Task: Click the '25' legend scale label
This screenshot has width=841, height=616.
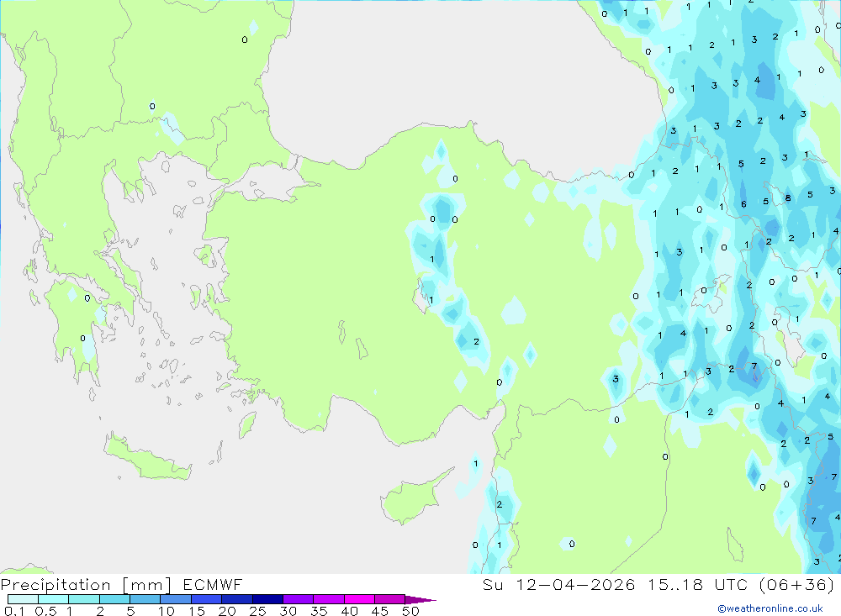Action: 258,611
